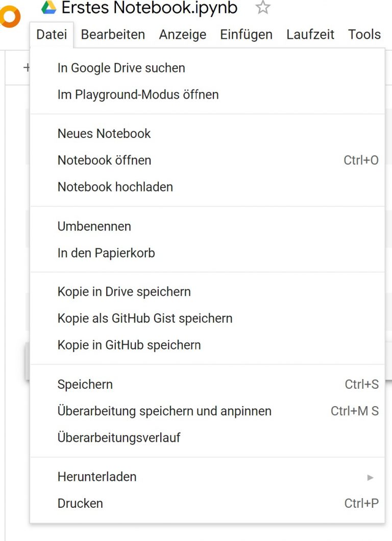Create a new notebook via 'Neues Notebook'
This screenshot has height=541, width=392.
click(x=104, y=133)
